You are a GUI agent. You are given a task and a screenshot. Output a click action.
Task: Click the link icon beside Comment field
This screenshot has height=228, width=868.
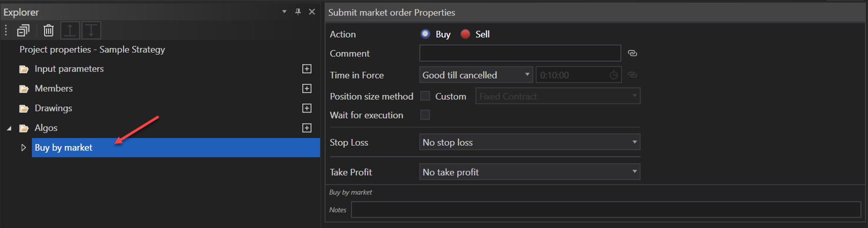(x=632, y=53)
